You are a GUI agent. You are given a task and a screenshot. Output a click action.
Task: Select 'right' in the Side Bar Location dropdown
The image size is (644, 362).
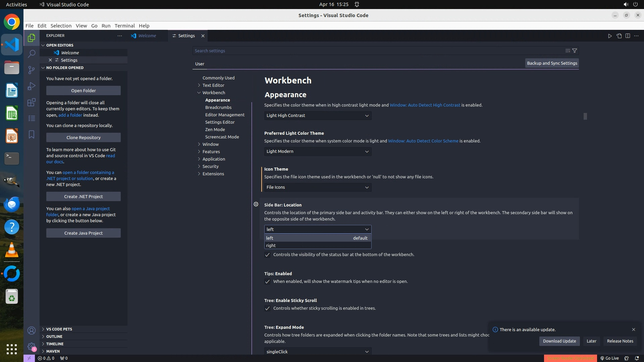click(271, 245)
